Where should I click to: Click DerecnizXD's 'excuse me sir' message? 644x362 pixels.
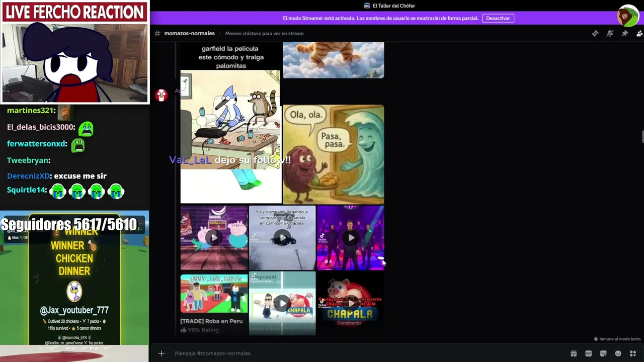(80, 176)
